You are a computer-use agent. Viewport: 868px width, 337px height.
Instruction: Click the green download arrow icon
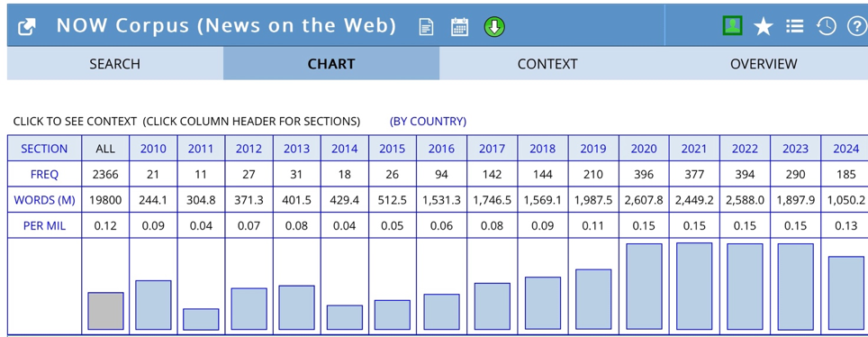(494, 27)
